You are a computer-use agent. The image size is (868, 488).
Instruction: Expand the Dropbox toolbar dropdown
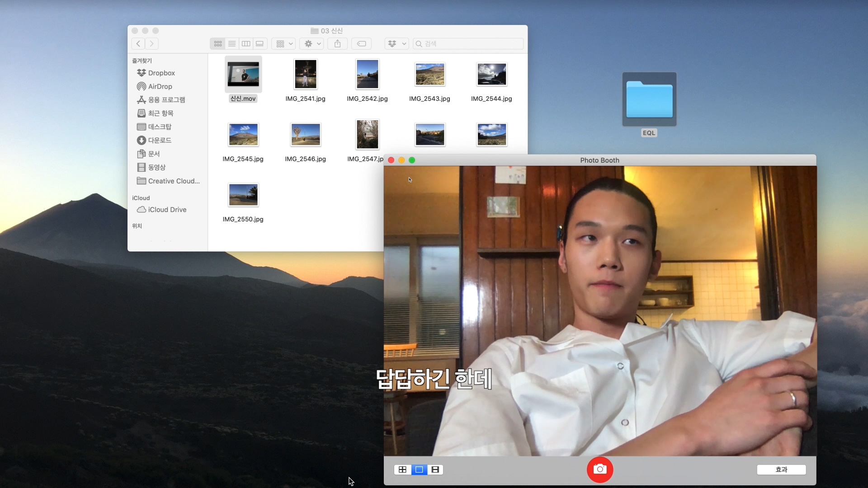(397, 44)
